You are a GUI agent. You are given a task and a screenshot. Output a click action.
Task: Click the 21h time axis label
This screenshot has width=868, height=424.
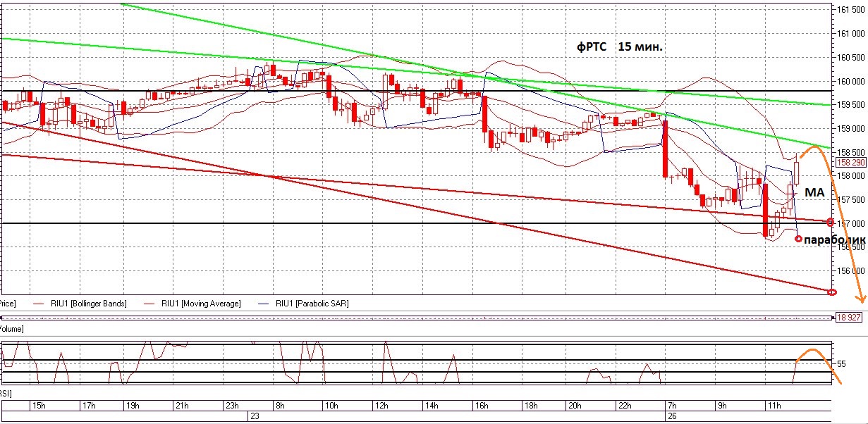point(182,406)
